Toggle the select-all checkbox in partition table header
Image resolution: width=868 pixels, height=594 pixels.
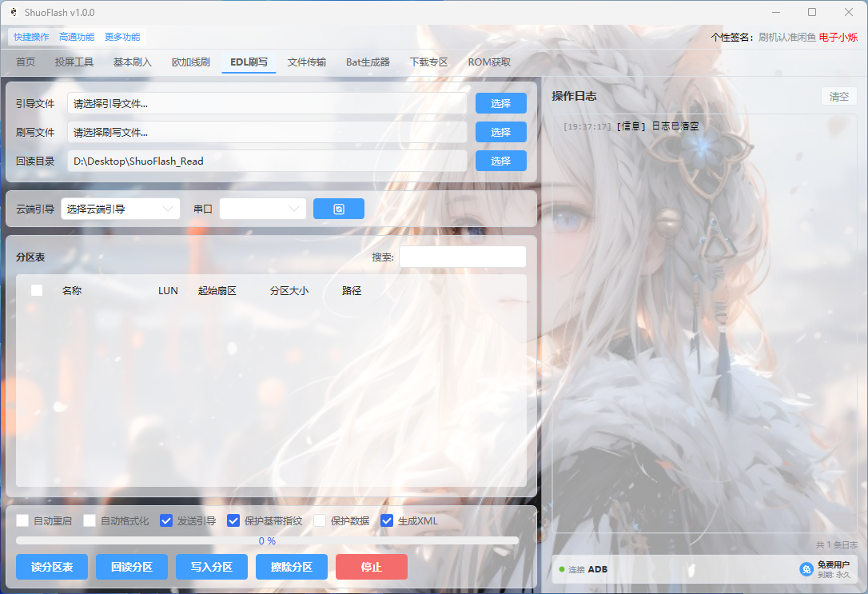coord(37,290)
